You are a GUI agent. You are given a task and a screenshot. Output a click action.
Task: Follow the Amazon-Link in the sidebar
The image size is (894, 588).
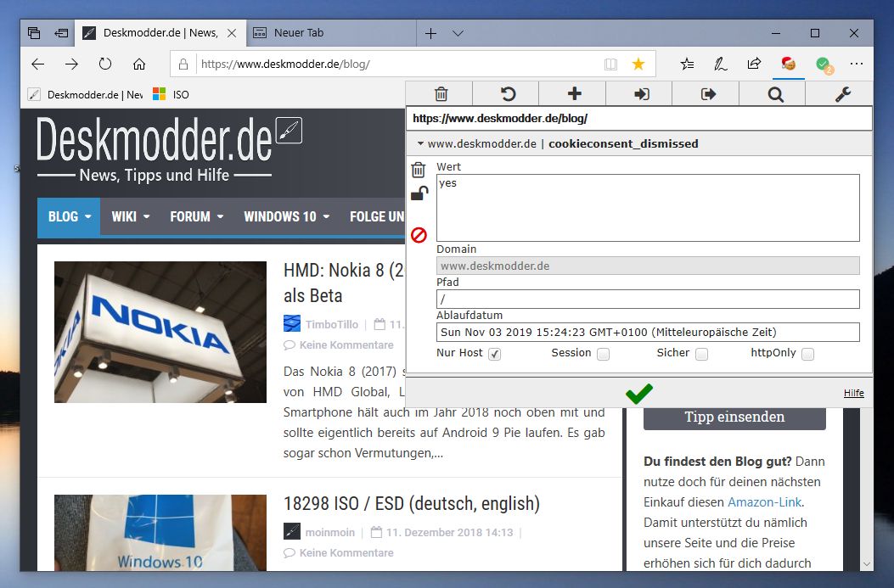tap(765, 502)
